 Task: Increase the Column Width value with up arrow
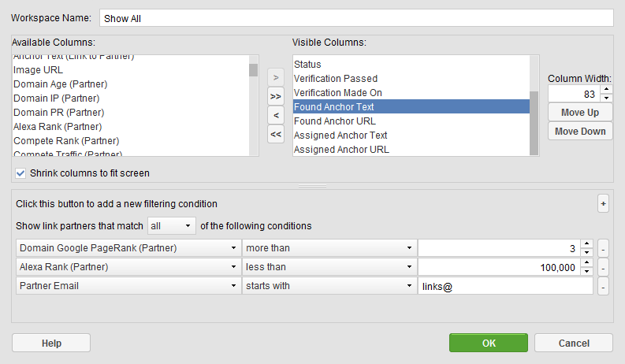tap(606, 90)
